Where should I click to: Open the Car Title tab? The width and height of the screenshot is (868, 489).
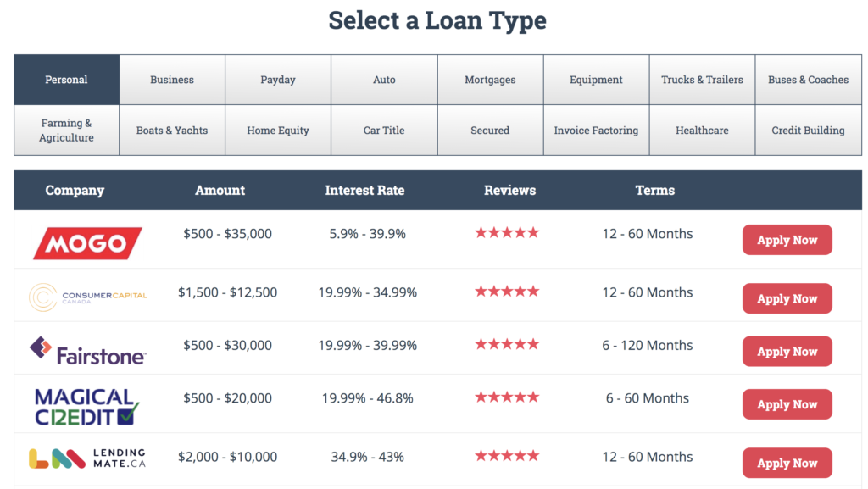(x=384, y=131)
